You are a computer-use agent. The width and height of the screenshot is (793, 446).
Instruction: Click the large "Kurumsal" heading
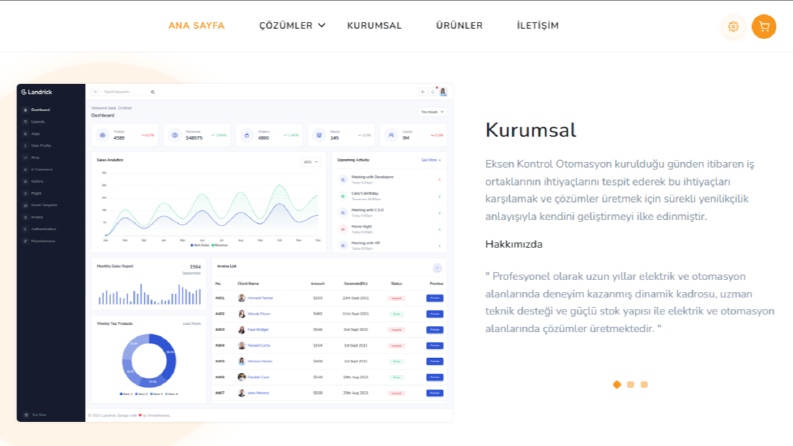tap(531, 130)
